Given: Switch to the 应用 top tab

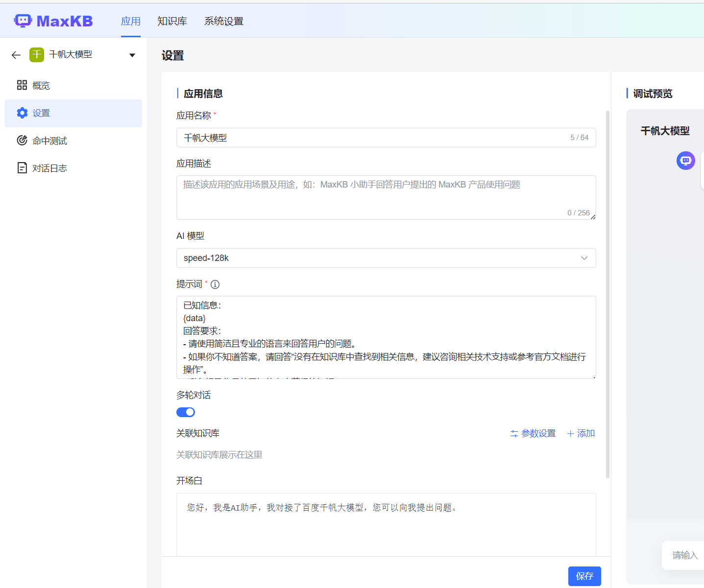Looking at the screenshot, I should click(131, 21).
